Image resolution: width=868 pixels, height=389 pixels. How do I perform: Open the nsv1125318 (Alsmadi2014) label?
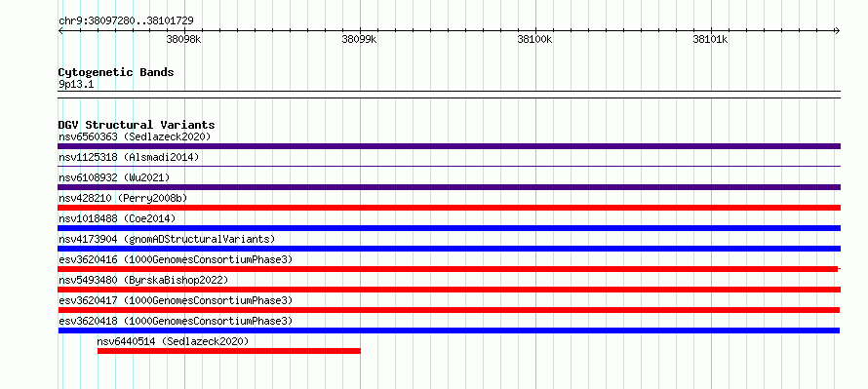pos(129,157)
